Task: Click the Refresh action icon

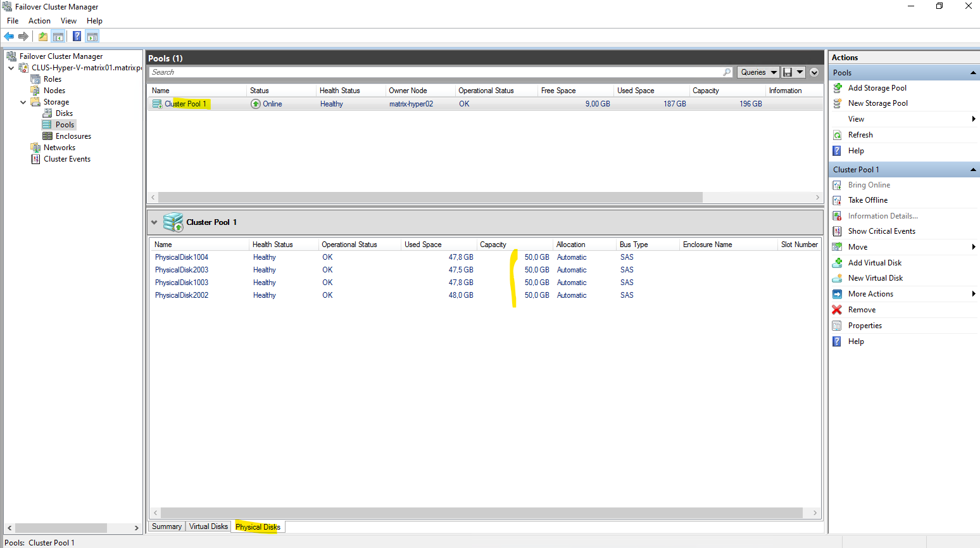Action: pyautogui.click(x=837, y=135)
